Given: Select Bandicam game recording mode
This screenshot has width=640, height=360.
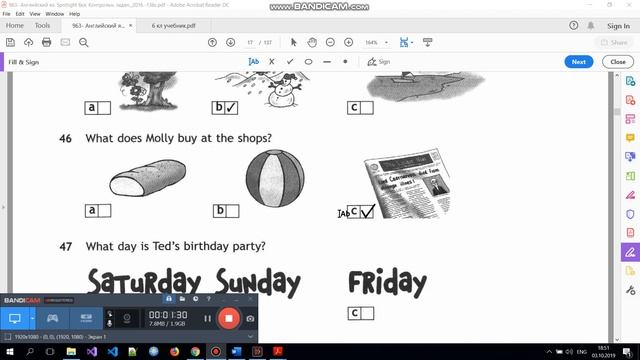Looking at the screenshot, I should 53,318.
